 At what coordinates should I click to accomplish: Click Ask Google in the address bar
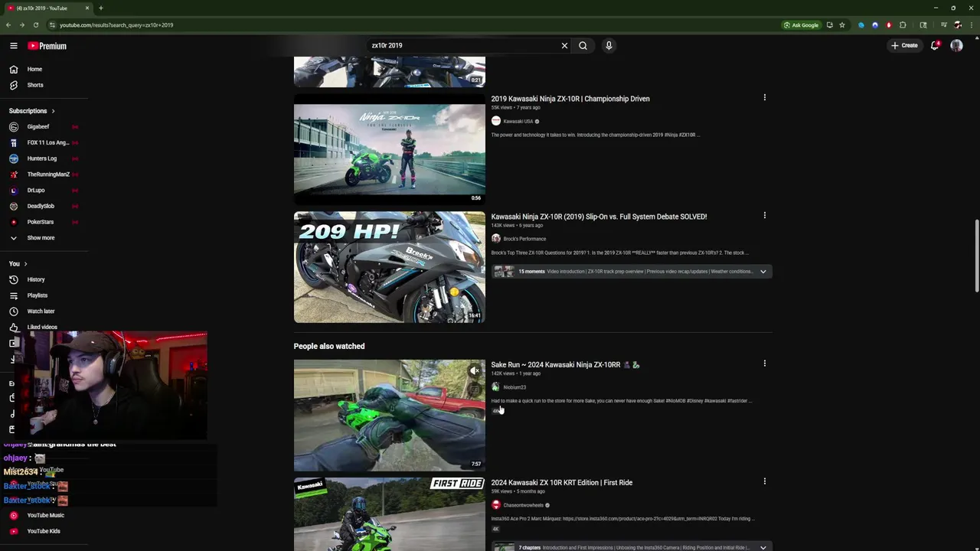click(x=801, y=25)
